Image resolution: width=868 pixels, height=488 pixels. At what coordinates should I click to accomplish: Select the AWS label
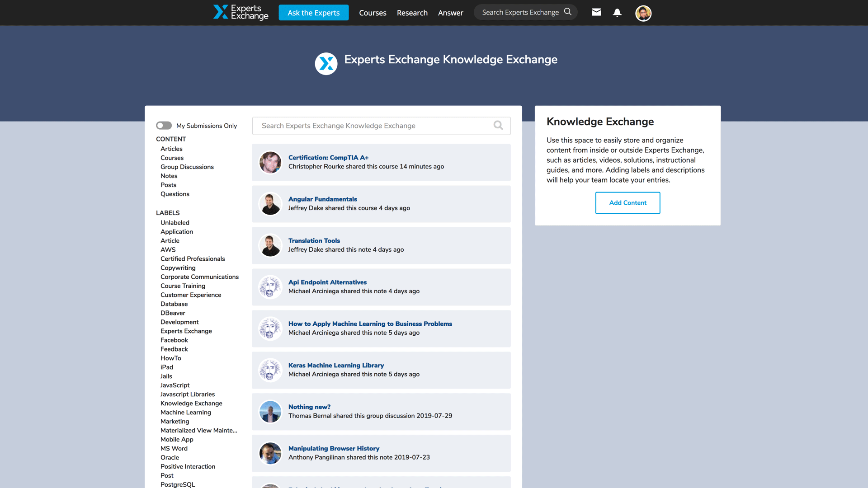point(168,250)
